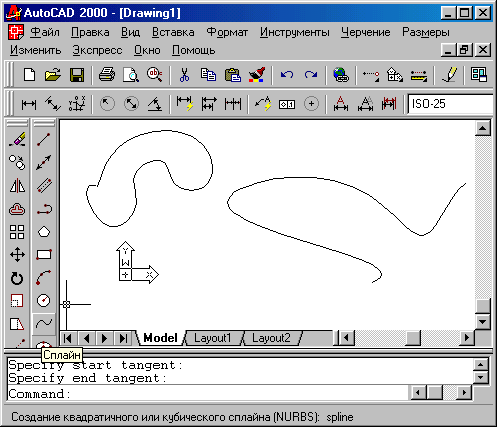Click the Rotate tool icon
Screen dimensions: 497x427
coord(17,278)
